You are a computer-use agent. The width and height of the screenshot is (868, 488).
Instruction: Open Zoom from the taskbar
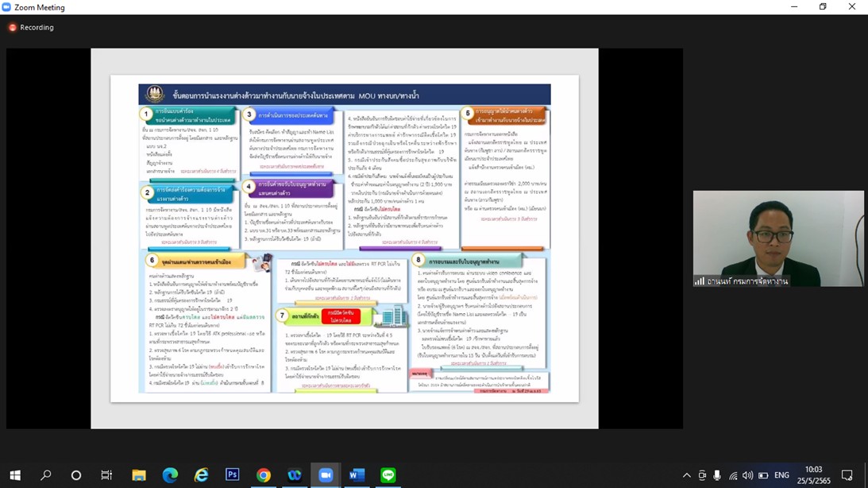click(x=325, y=475)
